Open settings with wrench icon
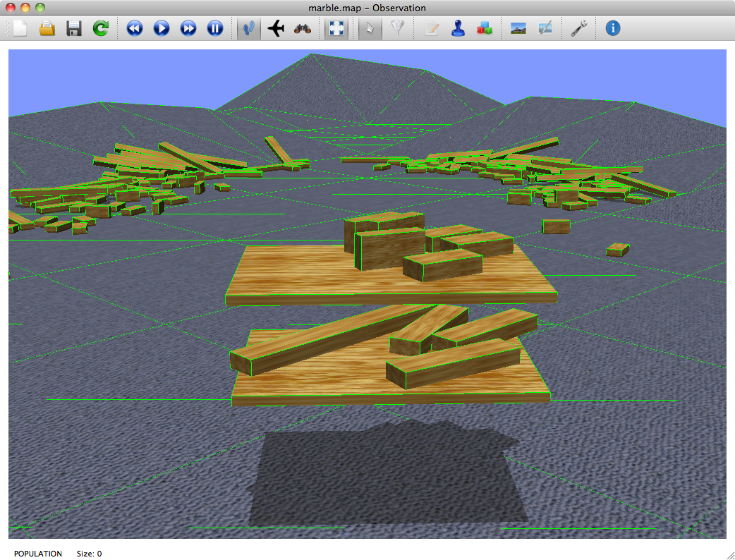The width and height of the screenshot is (735, 560). (579, 28)
